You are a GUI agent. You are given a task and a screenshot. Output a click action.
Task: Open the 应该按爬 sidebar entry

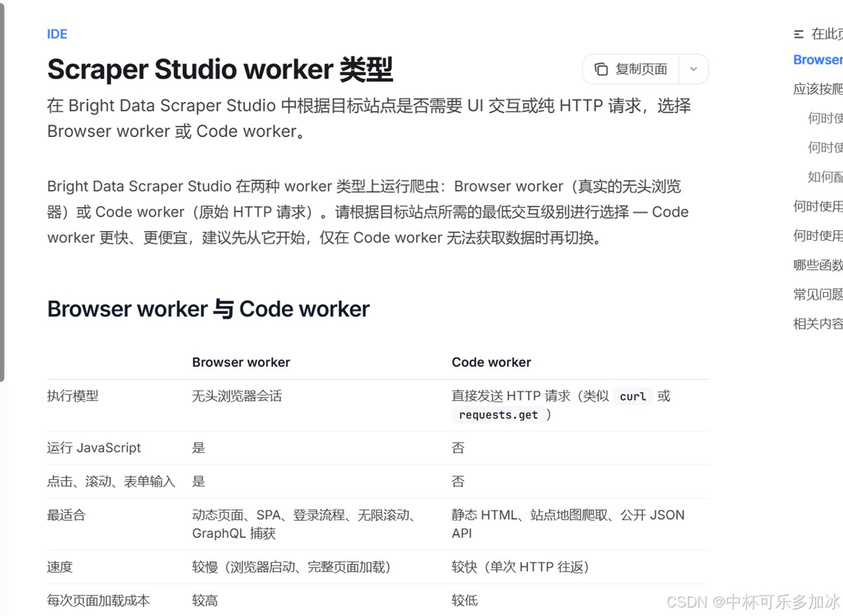click(818, 89)
